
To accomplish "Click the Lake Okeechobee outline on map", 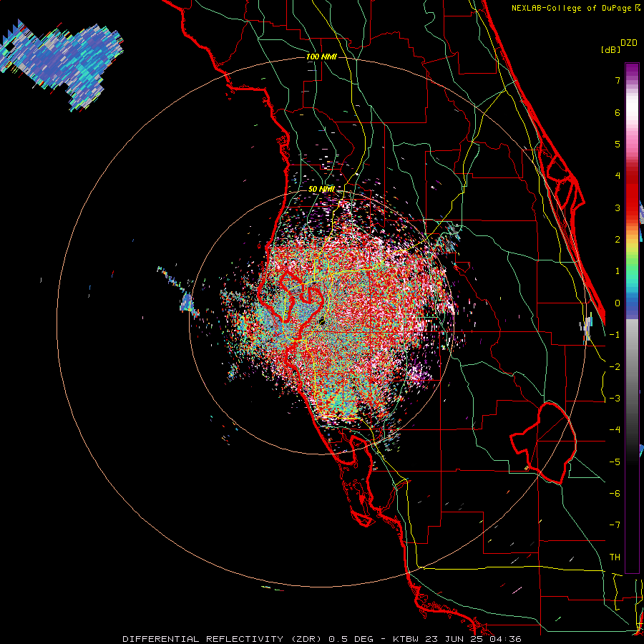I will 543,443.
